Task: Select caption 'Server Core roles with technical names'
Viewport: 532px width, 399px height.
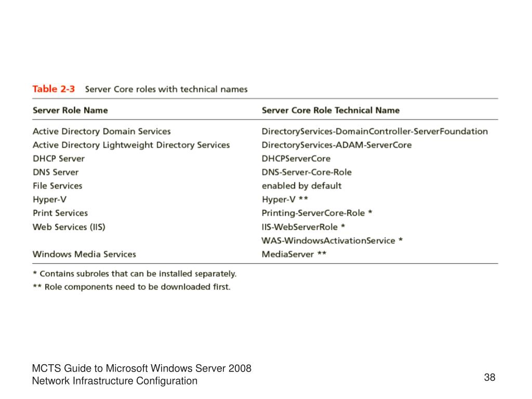Action: 166,89
